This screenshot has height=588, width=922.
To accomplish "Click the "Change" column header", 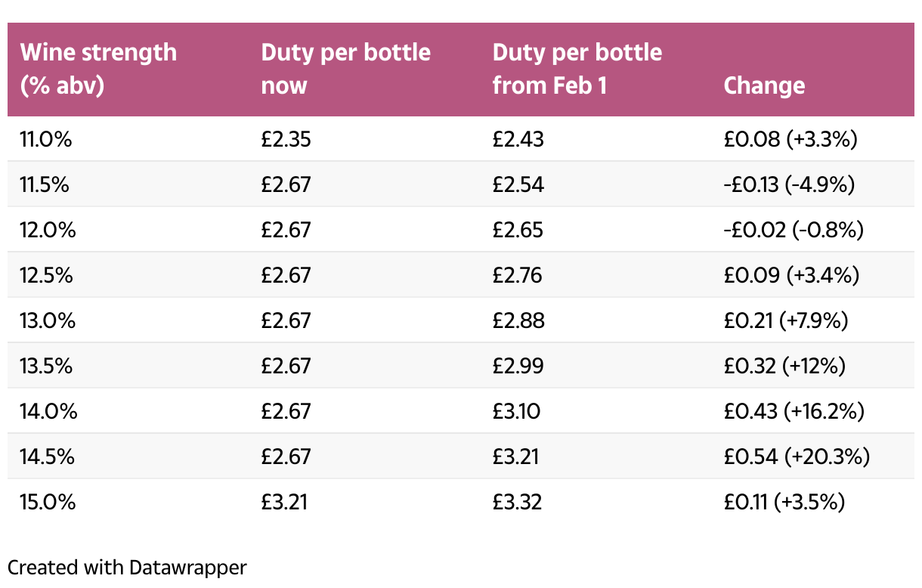I will (764, 85).
